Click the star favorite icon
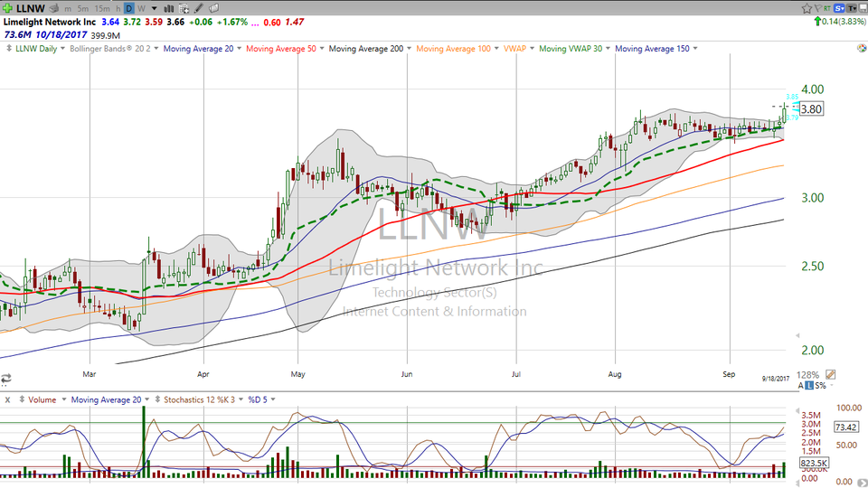The height and width of the screenshot is (488, 868). click(807, 8)
